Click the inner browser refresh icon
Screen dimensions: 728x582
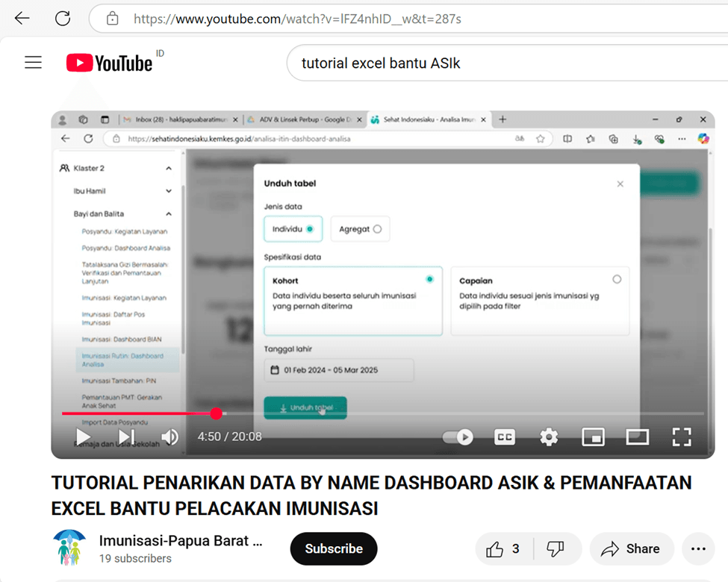88,138
